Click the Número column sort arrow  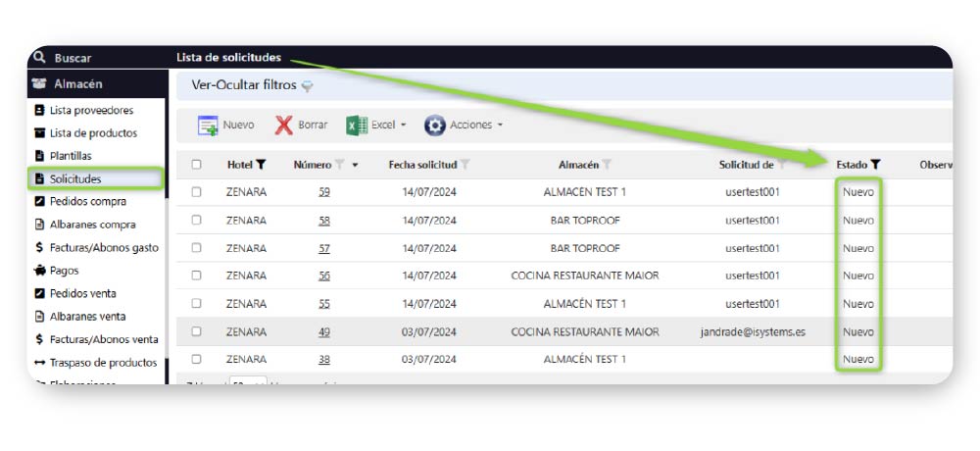[x=356, y=166]
